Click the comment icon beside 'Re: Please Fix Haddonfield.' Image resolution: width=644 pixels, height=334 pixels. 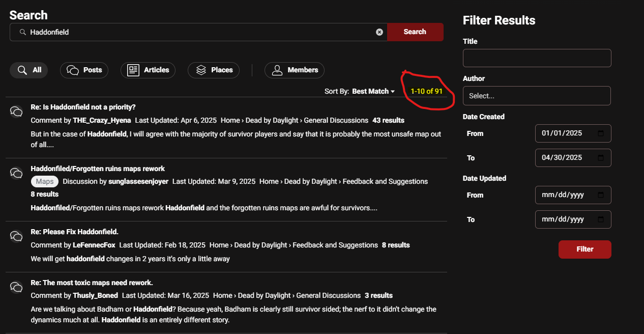pyautogui.click(x=16, y=236)
